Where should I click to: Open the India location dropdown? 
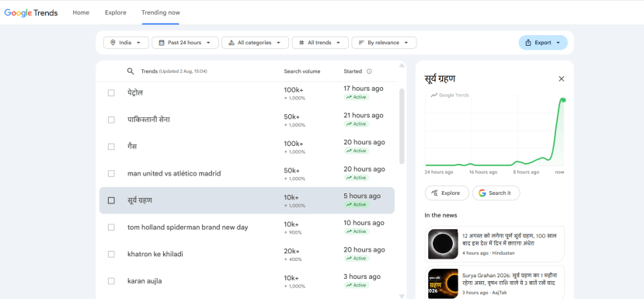pyautogui.click(x=126, y=43)
